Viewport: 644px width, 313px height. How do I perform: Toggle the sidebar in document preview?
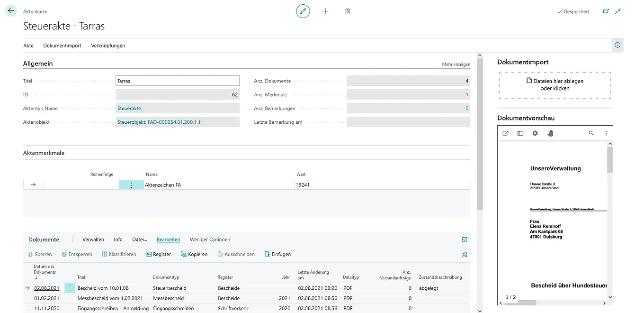(x=520, y=133)
